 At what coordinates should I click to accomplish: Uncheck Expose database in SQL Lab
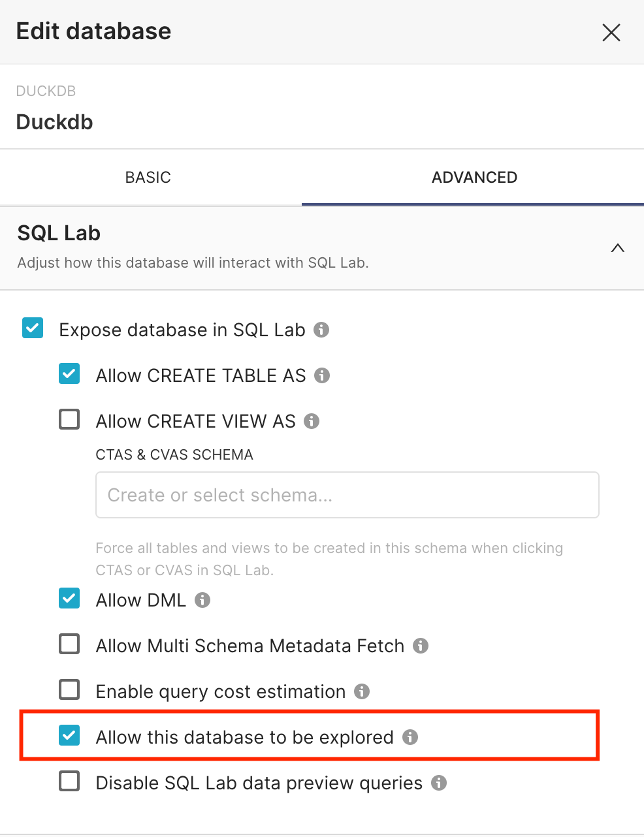(32, 328)
